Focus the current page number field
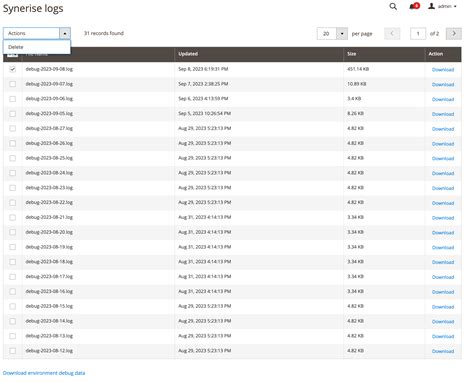Viewport: 474px width, 382px height. [418, 33]
